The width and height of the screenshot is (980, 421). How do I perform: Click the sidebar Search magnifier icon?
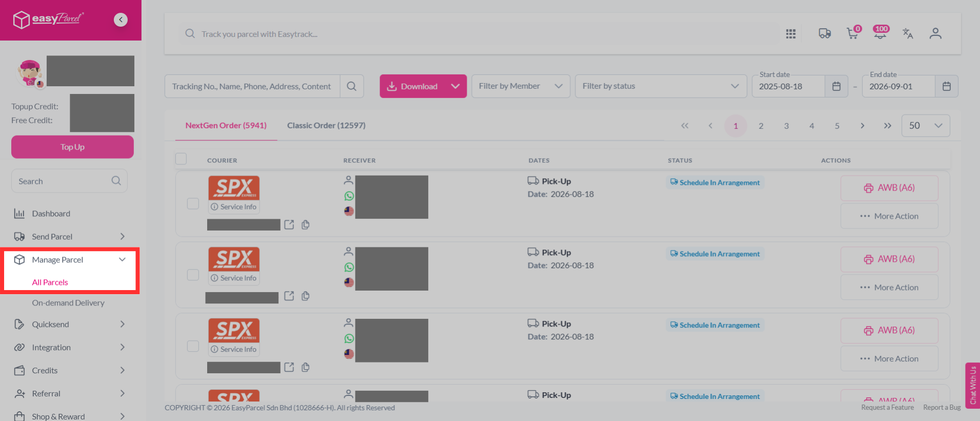click(116, 181)
